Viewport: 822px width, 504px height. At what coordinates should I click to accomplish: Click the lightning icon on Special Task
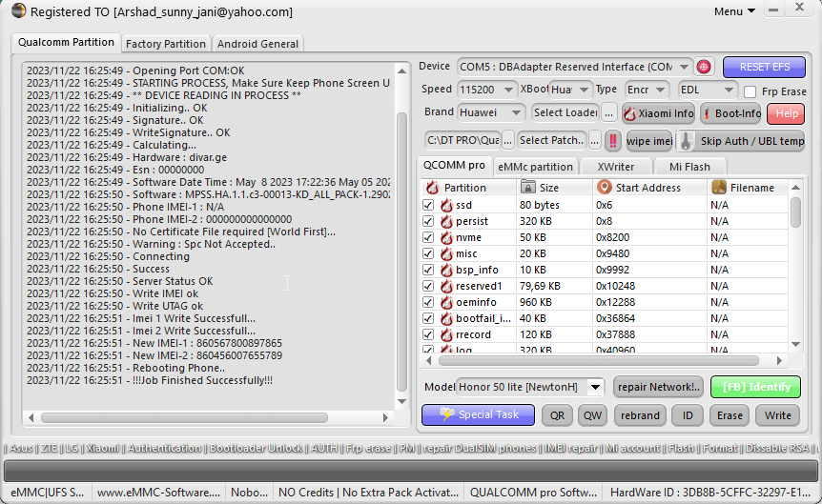pyautogui.click(x=447, y=414)
